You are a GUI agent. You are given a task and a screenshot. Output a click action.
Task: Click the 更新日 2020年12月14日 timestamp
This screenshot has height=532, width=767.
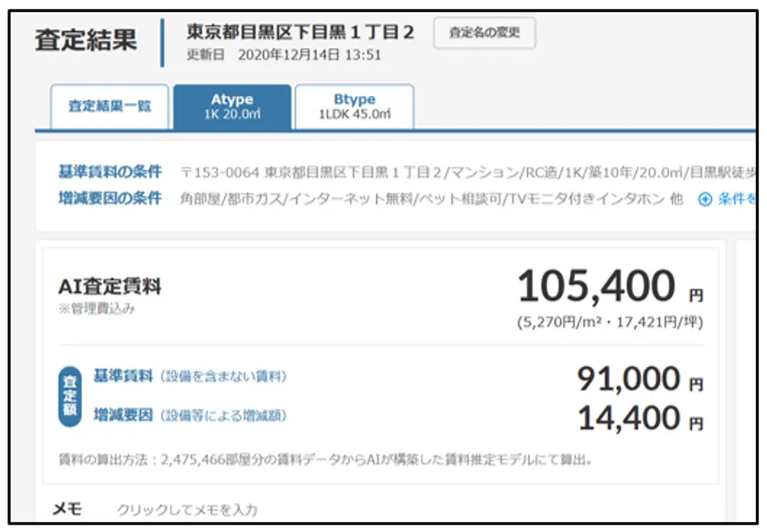point(284,55)
